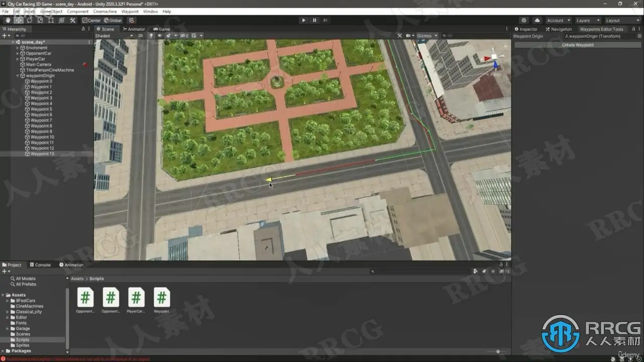Toggle hidden objects visibility counter
644x362 pixels.
[184, 36]
